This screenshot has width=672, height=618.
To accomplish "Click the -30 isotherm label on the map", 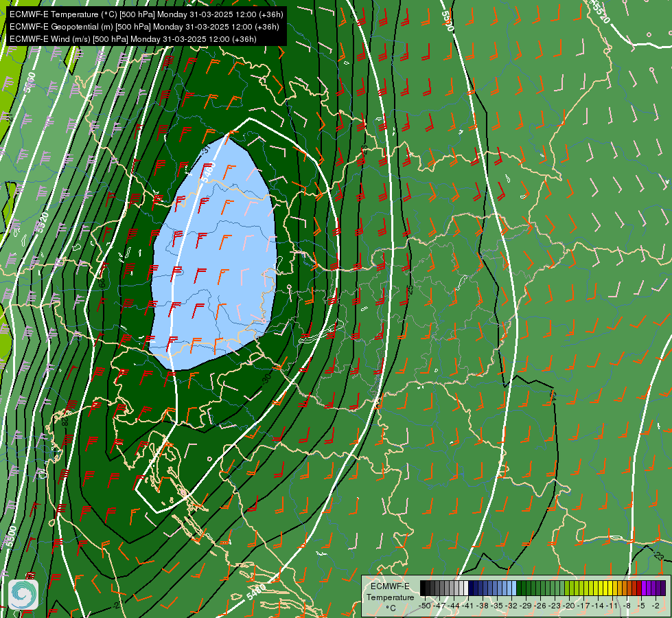I will (x=266, y=378).
